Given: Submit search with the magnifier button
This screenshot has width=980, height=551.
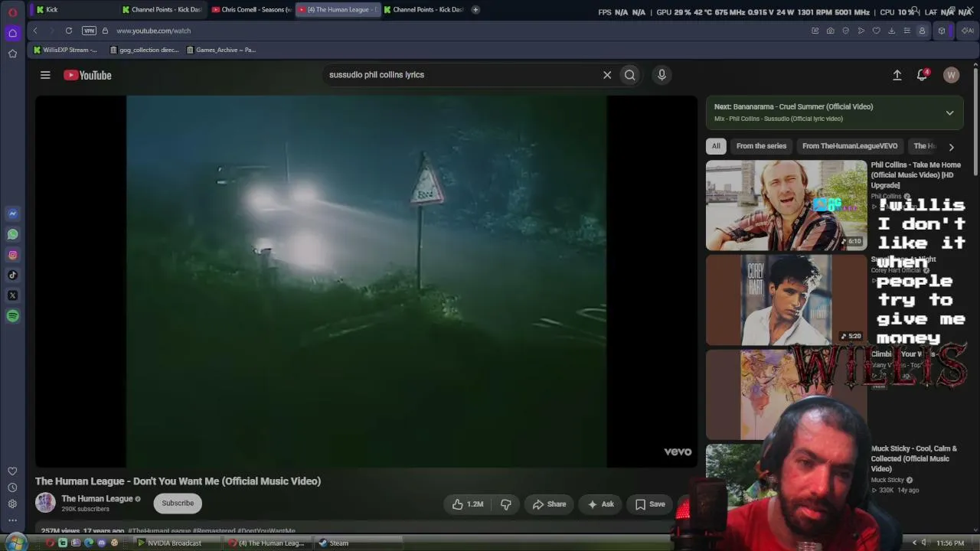Looking at the screenshot, I should [629, 75].
